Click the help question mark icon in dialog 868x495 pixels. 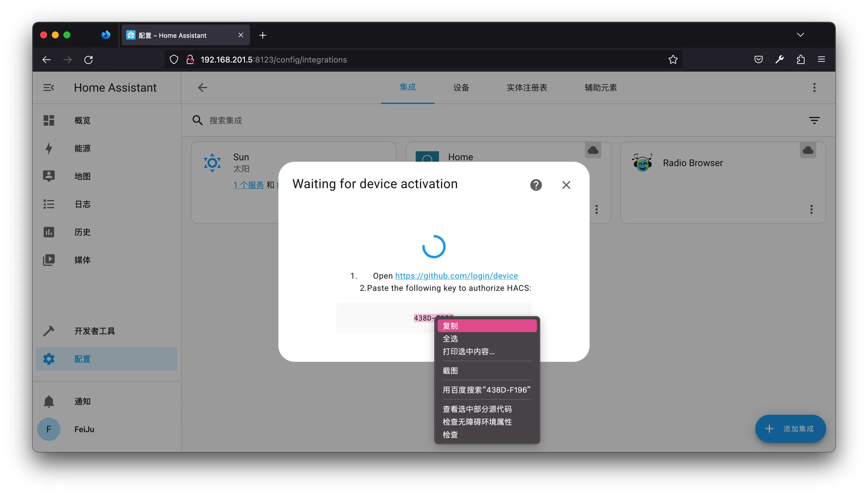point(536,185)
